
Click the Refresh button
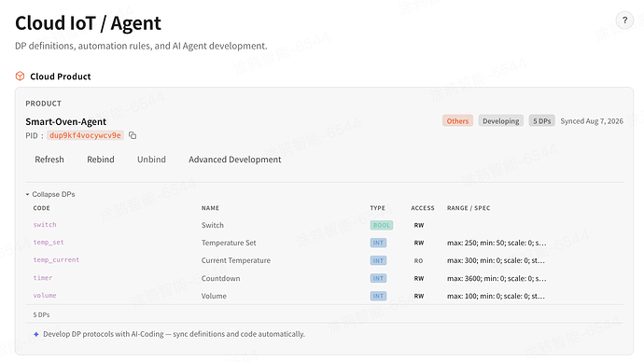(49, 160)
